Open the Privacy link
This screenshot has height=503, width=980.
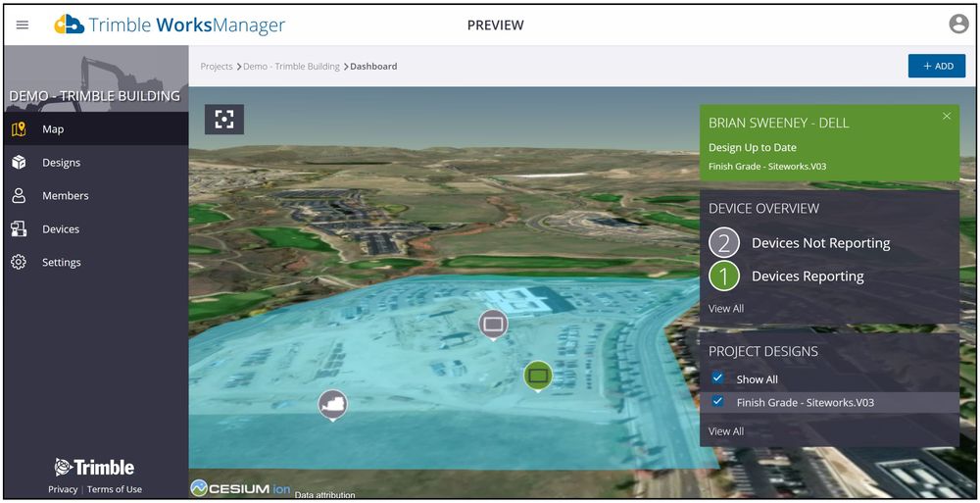point(63,489)
